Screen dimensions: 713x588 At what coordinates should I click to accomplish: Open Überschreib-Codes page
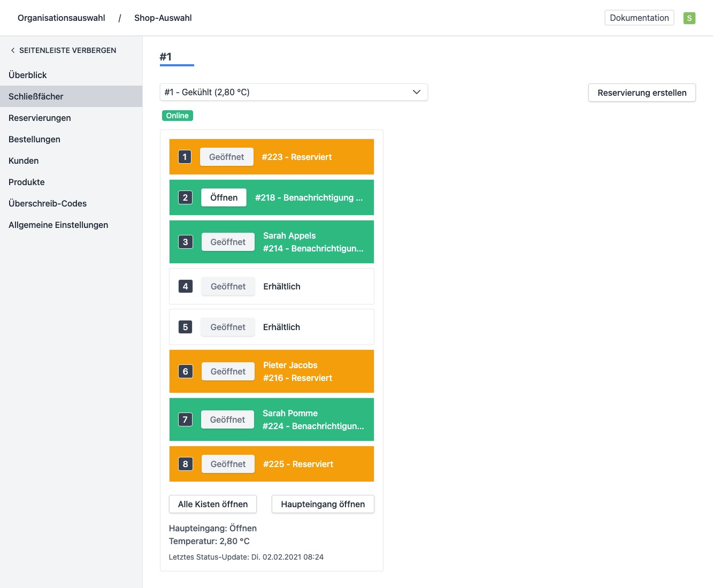tap(48, 203)
